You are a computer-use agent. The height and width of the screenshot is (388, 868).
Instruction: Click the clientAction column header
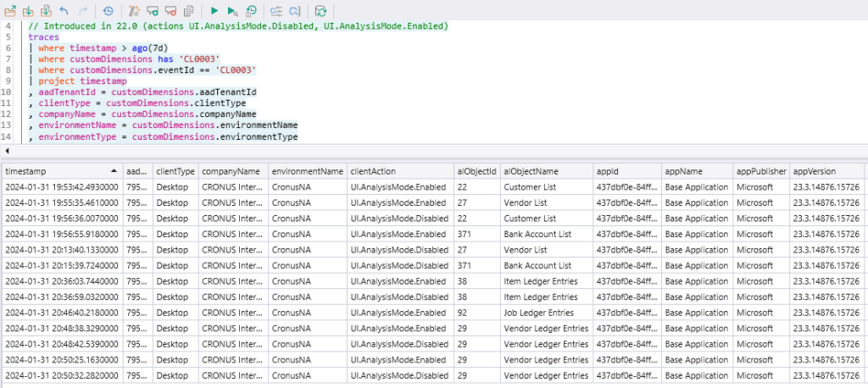(372, 170)
